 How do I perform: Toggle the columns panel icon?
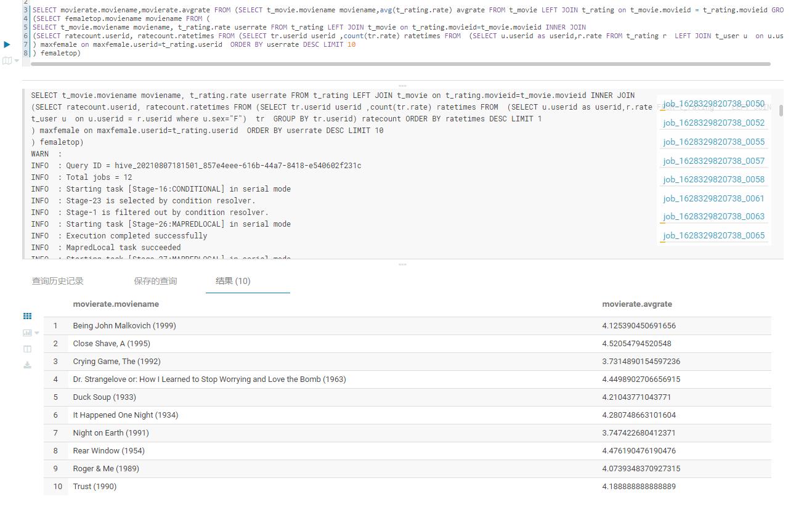pyautogui.click(x=27, y=349)
